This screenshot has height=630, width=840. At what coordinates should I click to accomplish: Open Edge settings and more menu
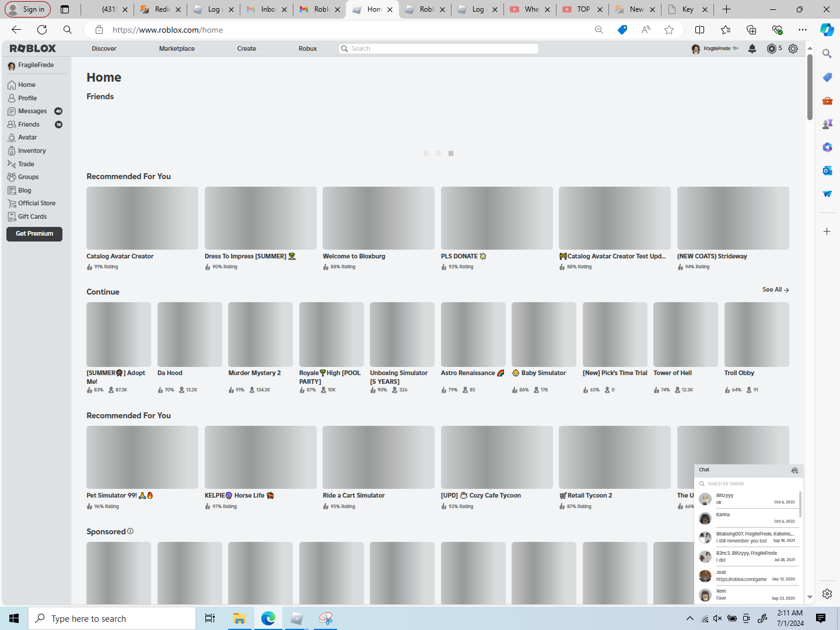tap(803, 30)
